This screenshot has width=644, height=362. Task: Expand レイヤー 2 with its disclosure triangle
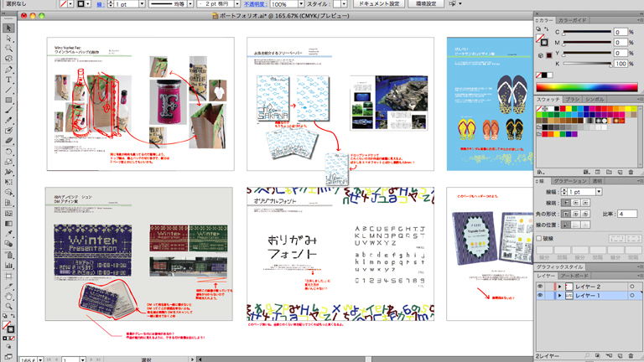[x=559, y=286]
